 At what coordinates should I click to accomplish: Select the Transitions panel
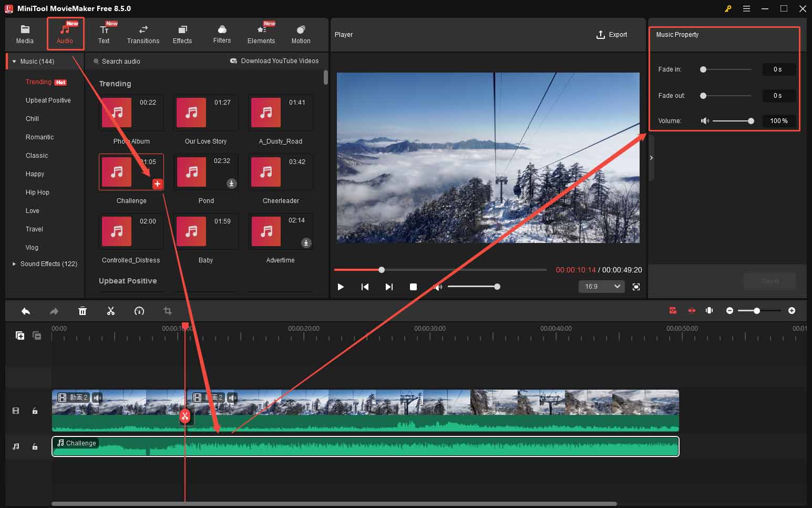(x=142, y=34)
